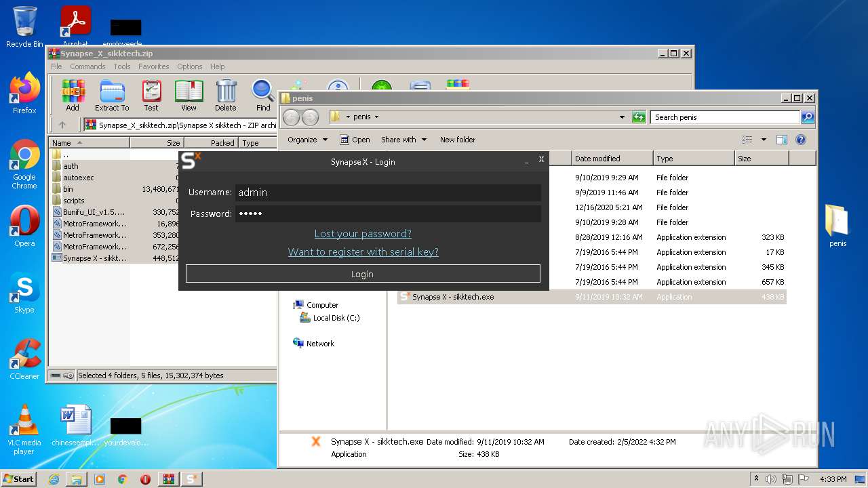Click Extract To icon in WinRAR

click(112, 95)
